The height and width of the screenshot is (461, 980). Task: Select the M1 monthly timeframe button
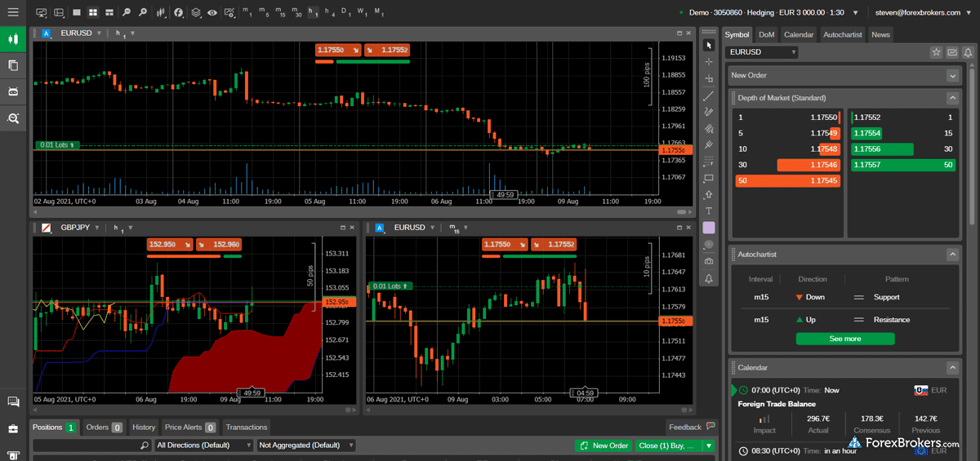(379, 13)
